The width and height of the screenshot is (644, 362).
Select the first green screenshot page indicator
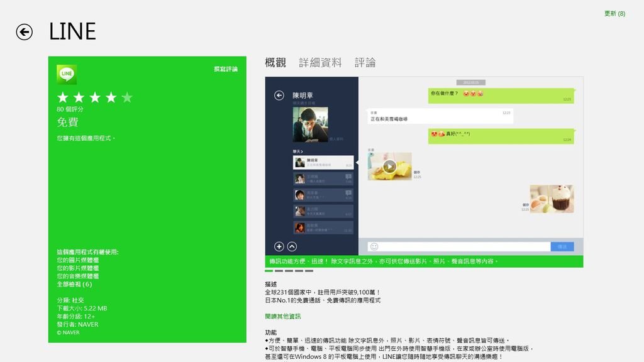pyautogui.click(x=269, y=271)
